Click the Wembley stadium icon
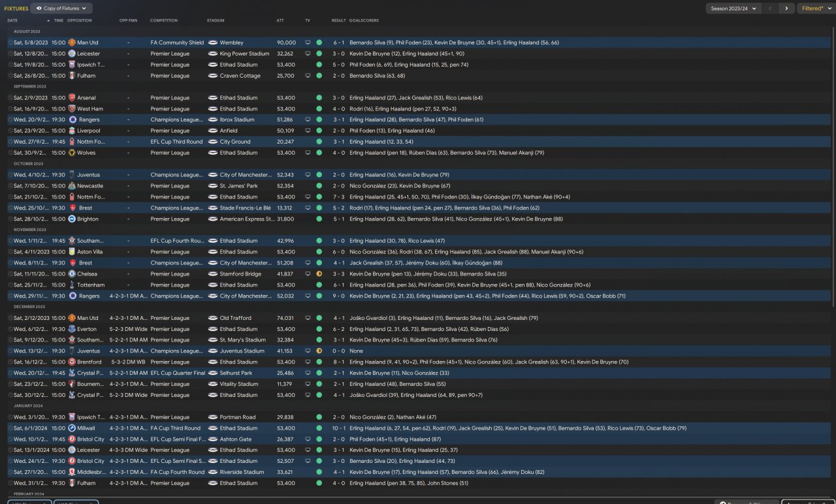This screenshot has width=836, height=504. click(x=212, y=42)
